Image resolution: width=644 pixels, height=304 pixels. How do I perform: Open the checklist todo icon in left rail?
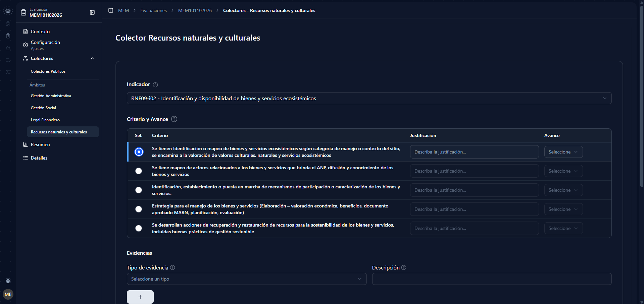tap(8, 72)
